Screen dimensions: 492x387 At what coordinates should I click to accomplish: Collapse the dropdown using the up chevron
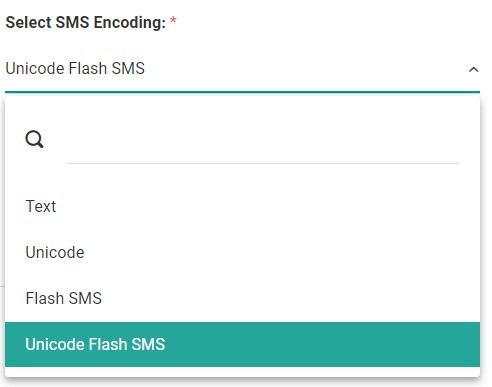click(473, 69)
